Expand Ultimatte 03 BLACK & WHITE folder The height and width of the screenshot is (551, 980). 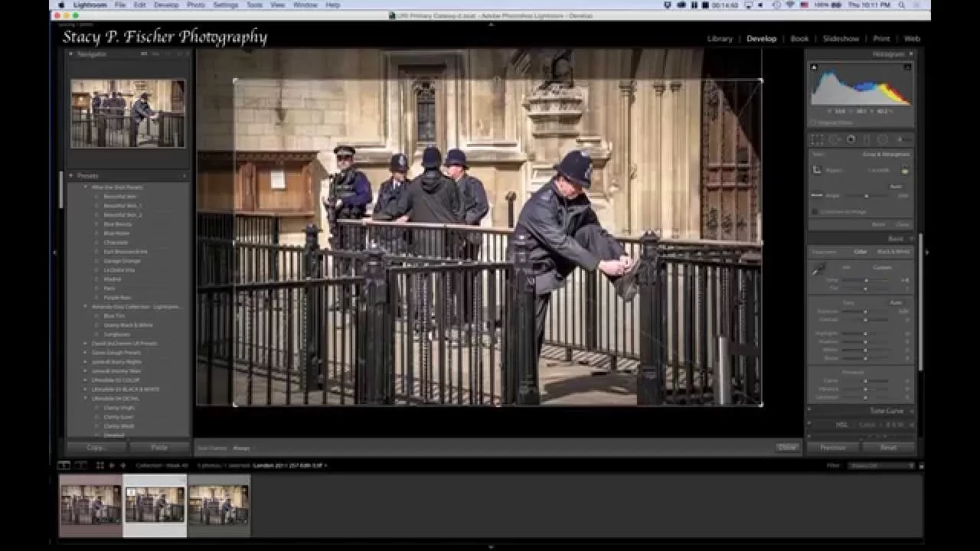86,390
